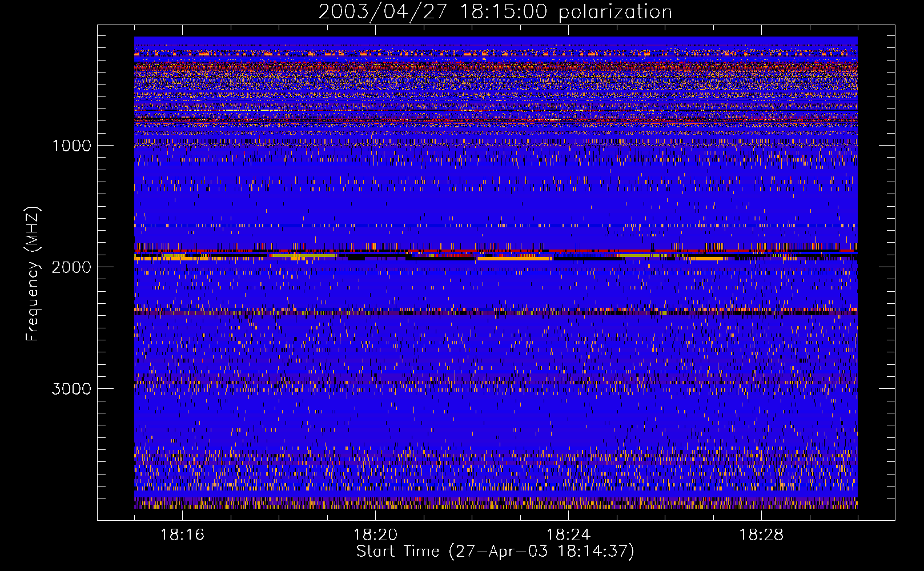Click the 18:28 time tick label
924x571 pixels.
(761, 535)
